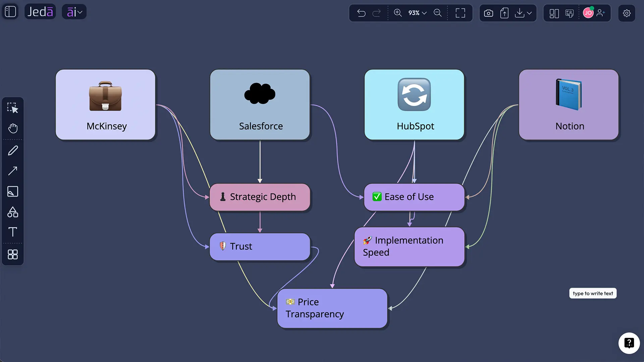Click the upload/share file icon
This screenshot has width=644, height=362.
pyautogui.click(x=504, y=13)
